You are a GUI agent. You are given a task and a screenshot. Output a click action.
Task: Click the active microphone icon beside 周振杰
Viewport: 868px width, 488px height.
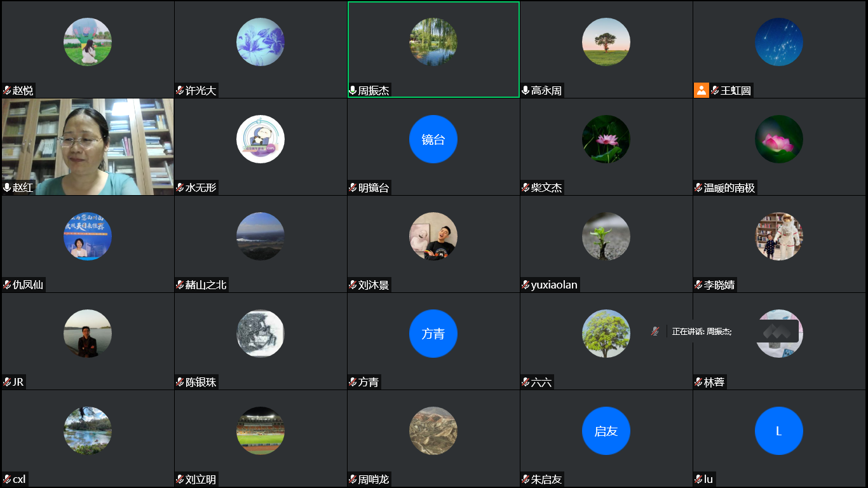(x=353, y=91)
